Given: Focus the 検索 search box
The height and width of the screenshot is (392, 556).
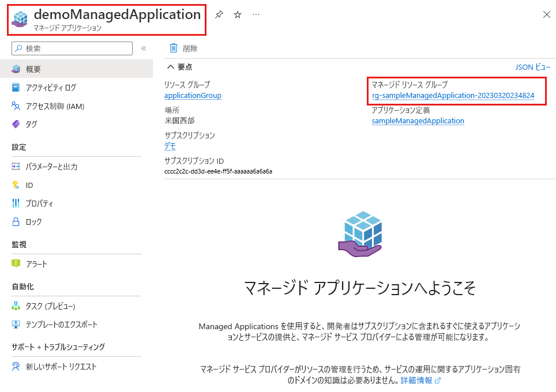Looking at the screenshot, I should point(72,48).
